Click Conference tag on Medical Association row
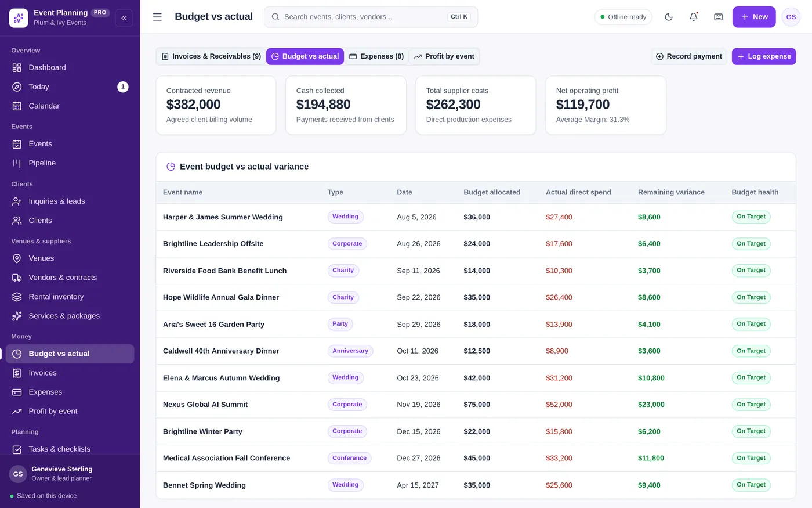The width and height of the screenshot is (812, 508). point(349,458)
